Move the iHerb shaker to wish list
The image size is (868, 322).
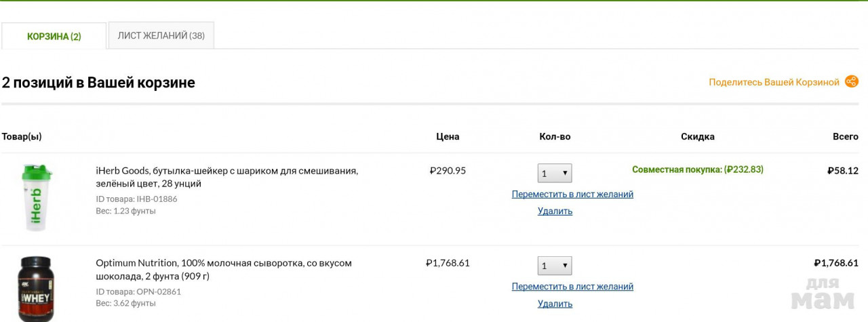pyautogui.click(x=572, y=194)
